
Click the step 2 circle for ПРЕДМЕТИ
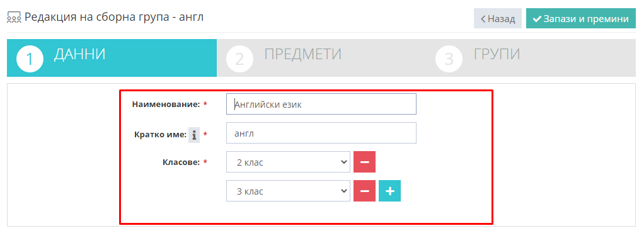coord(239,60)
